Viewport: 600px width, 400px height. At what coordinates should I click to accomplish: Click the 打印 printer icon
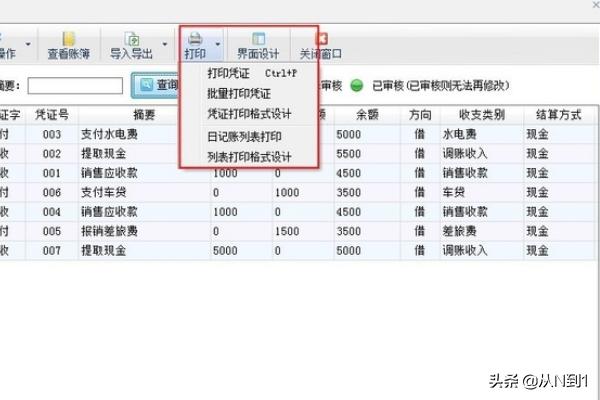[x=195, y=39]
